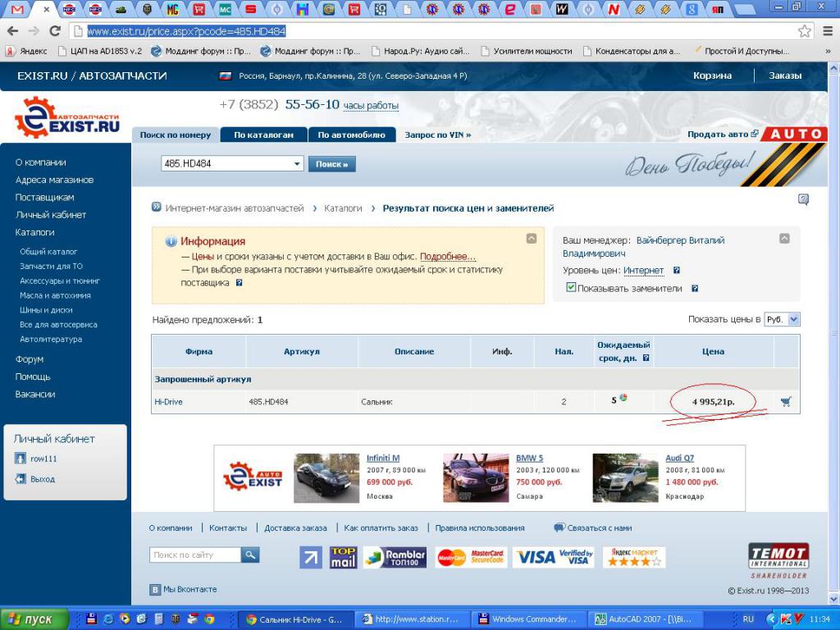Add Hi-Drive Сальник to shopping cart
The height and width of the screenshot is (630, 840).
click(x=786, y=401)
